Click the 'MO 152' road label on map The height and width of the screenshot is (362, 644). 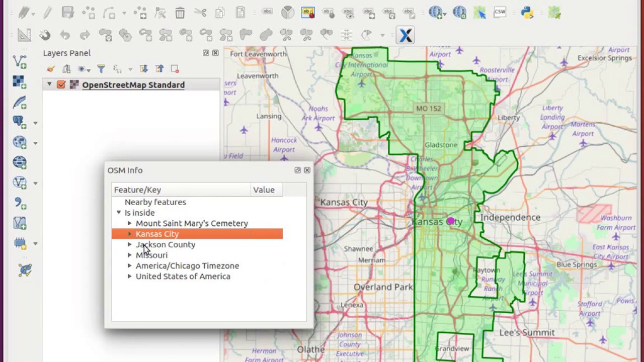(428, 108)
